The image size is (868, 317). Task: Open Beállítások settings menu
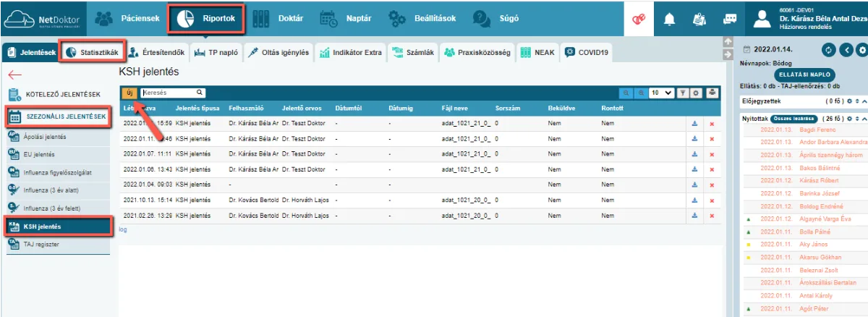(x=422, y=18)
